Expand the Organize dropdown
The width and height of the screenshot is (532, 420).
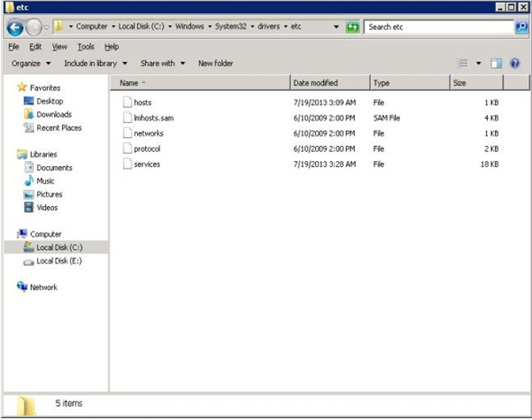32,64
